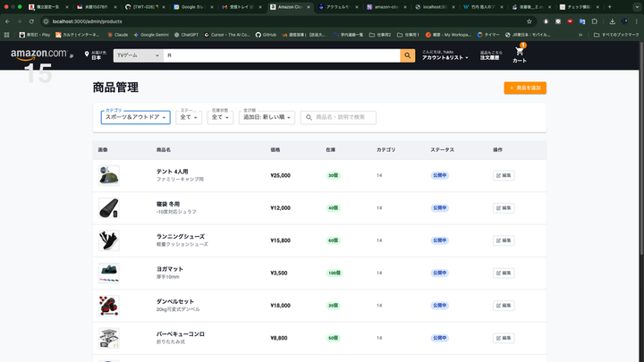Edit the 寝袋 冬用 product
The image size is (644, 362).
click(x=504, y=207)
